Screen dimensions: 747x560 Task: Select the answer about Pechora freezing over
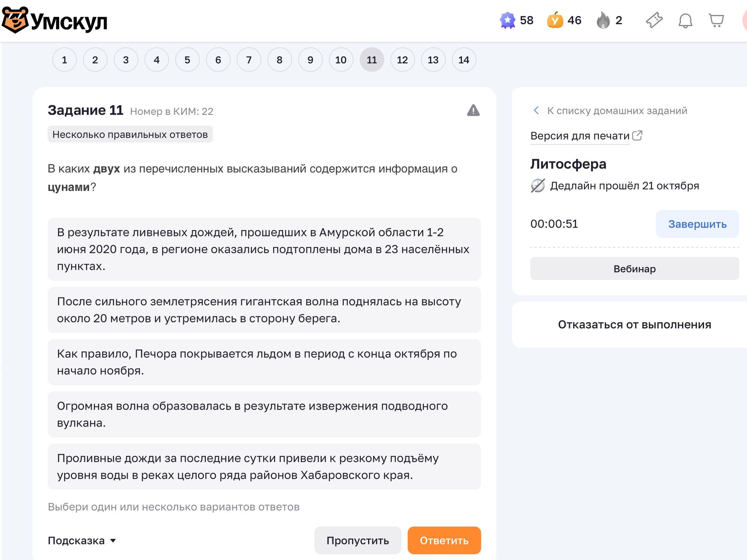coord(264,362)
